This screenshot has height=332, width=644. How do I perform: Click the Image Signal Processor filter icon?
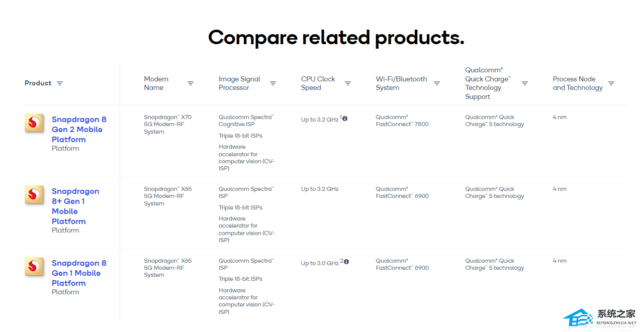click(x=273, y=83)
